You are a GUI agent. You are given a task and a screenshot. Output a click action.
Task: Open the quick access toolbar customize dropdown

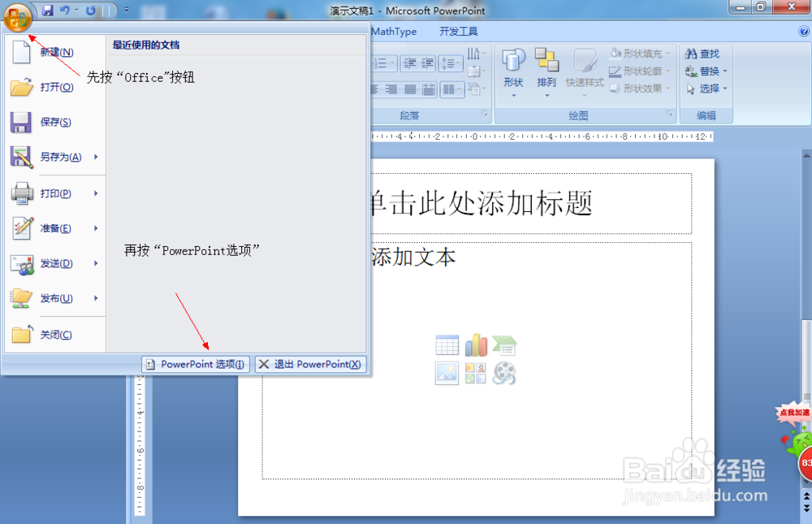(127, 10)
